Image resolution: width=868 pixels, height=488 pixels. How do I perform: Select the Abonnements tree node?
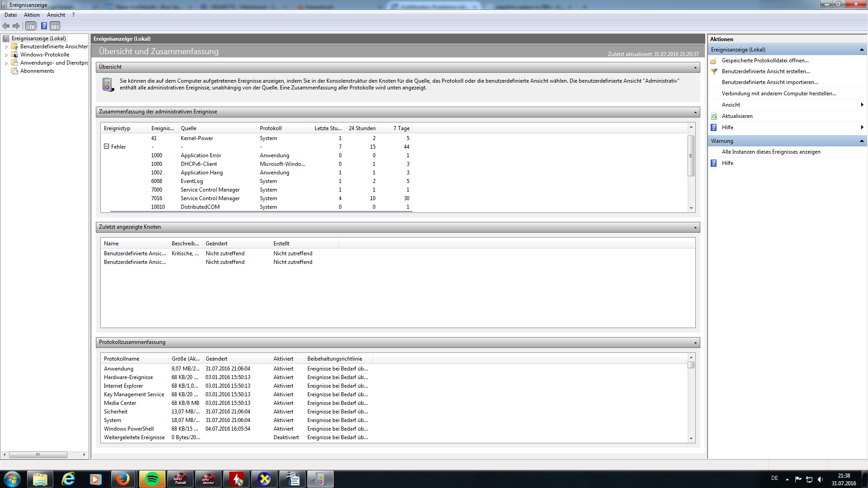pyautogui.click(x=37, y=71)
